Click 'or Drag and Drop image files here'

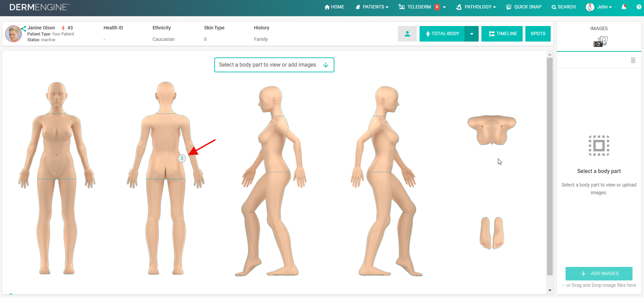(x=599, y=285)
